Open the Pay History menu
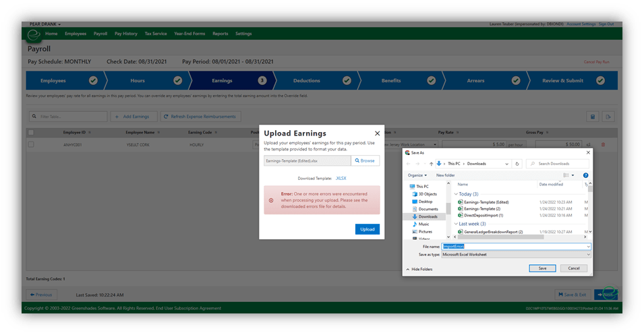 (x=125, y=33)
